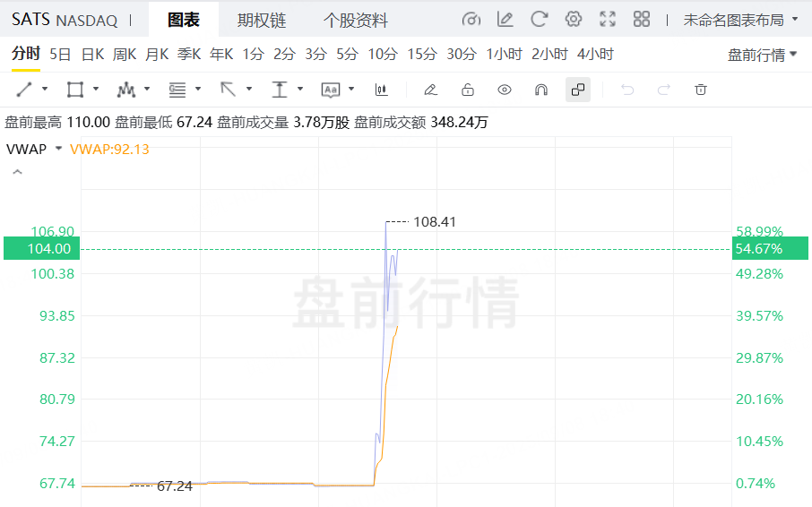Expand the VWAP indicator dropdown
Viewport: 812px width, 507px height.
[x=59, y=149]
